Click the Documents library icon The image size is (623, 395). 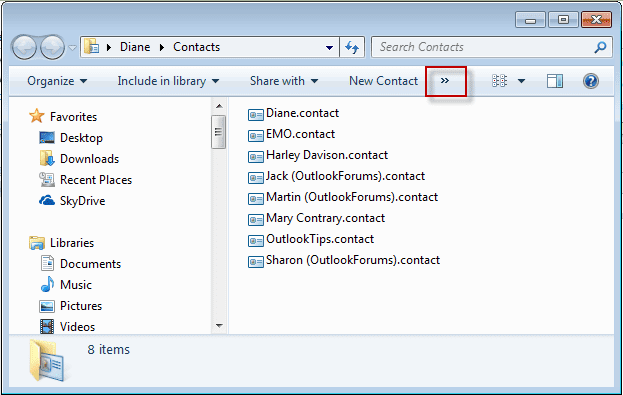47,263
